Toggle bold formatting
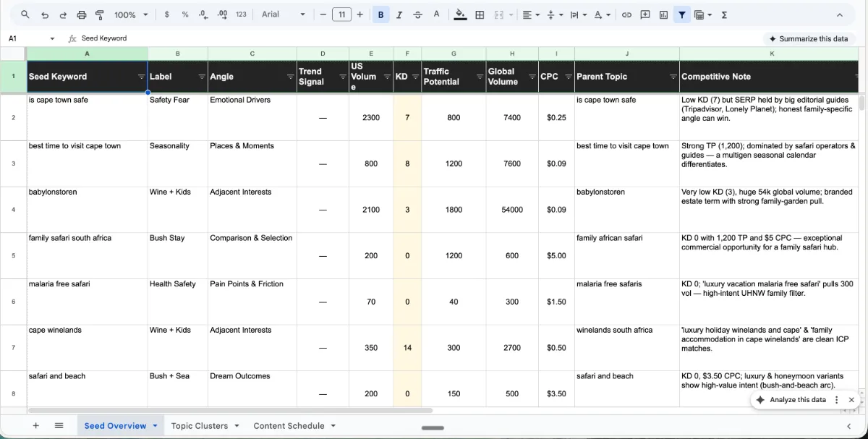The width and height of the screenshot is (868, 439). [x=380, y=14]
